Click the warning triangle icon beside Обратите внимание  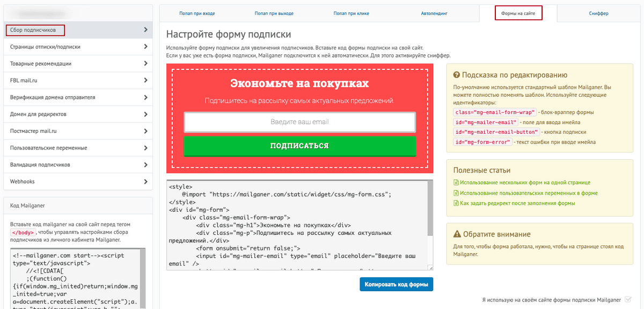coord(457,234)
